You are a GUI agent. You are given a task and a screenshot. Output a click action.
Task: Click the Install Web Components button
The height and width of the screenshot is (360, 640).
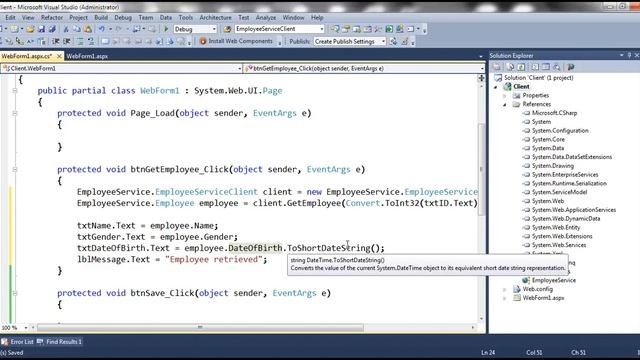point(236,41)
